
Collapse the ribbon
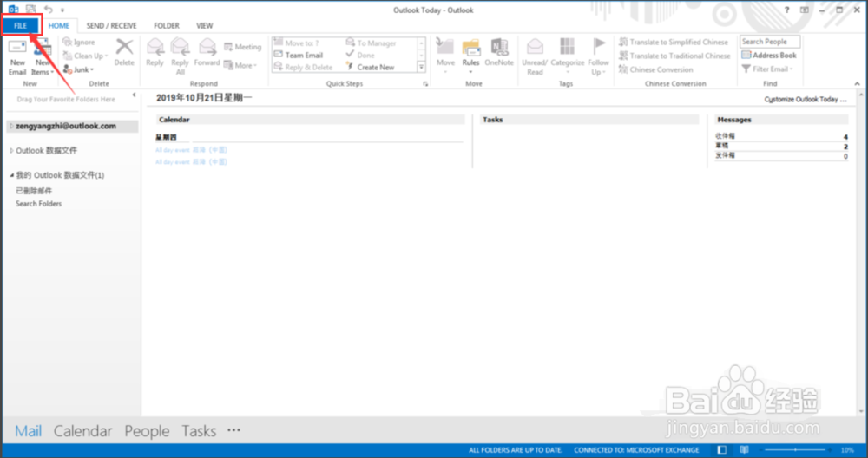[857, 84]
